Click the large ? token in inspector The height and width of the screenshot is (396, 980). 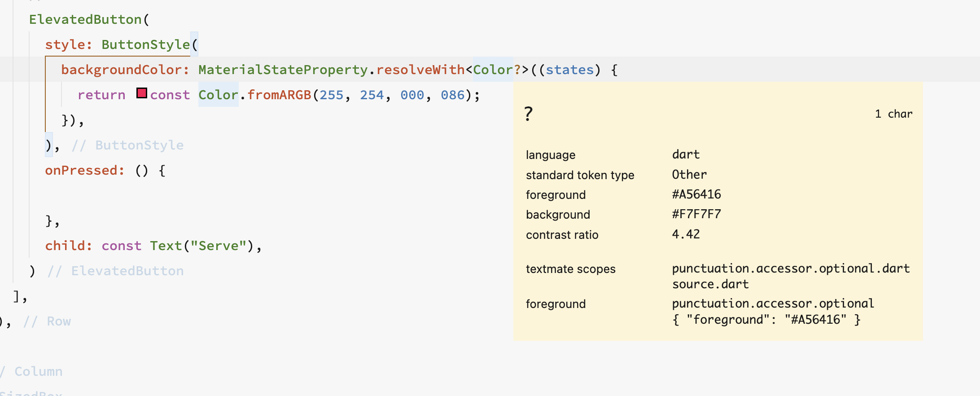[529, 114]
